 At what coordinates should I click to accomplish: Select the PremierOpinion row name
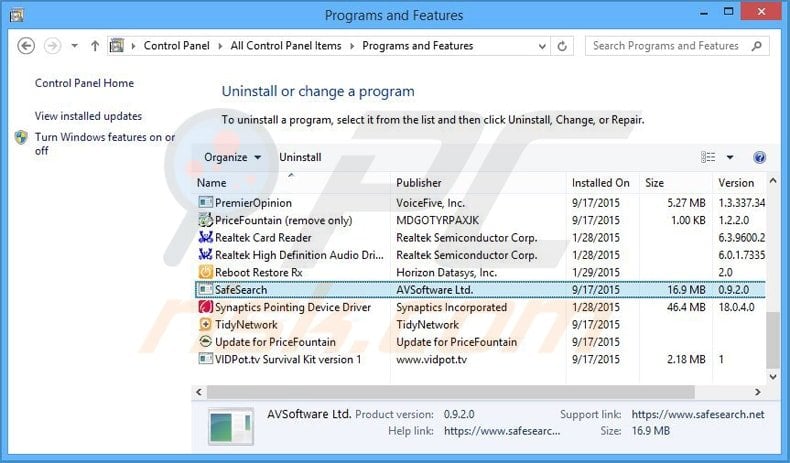coord(253,203)
